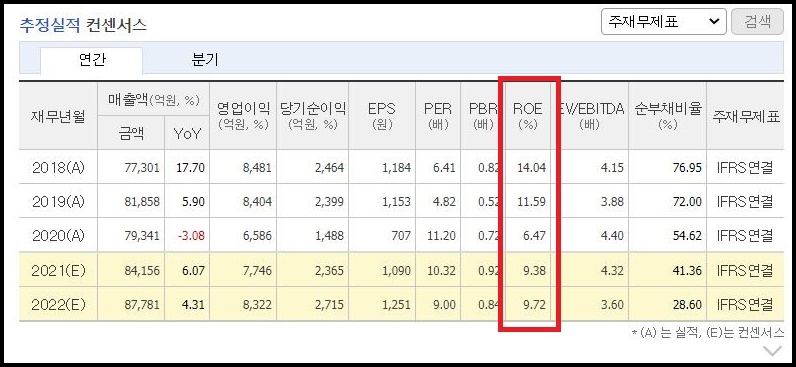Screen dimensions: 796x367
Task: Click the 금액 sub-header
Action: [x=131, y=133]
